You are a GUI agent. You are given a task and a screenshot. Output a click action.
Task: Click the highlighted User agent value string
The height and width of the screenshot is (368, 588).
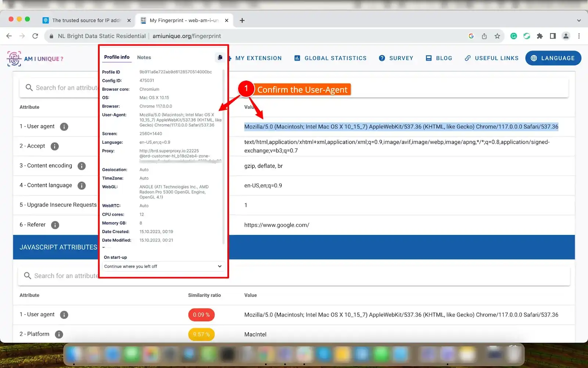pos(401,127)
